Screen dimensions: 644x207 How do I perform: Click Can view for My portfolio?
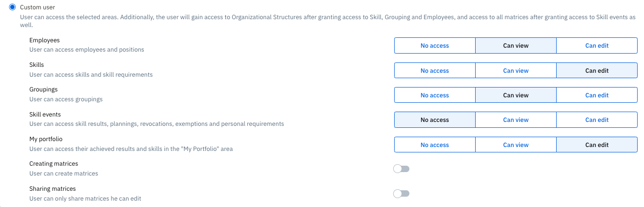pos(515,145)
